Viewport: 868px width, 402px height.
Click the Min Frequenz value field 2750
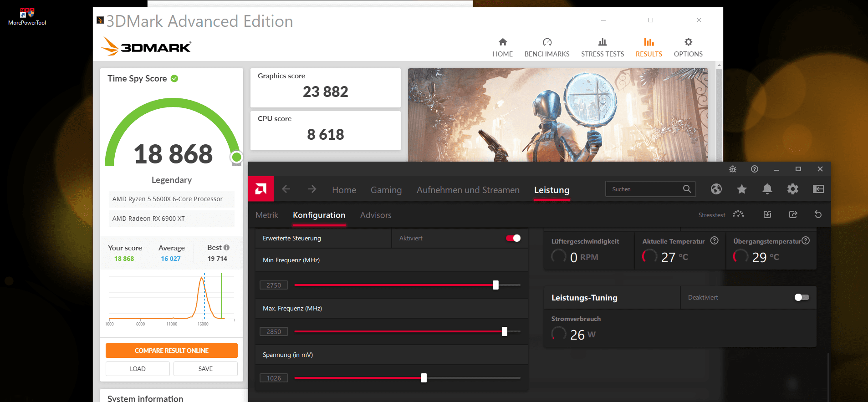[x=274, y=285]
